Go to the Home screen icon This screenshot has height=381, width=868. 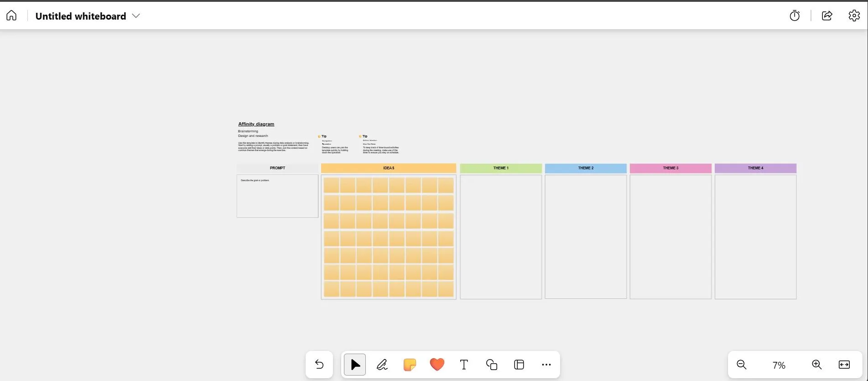coord(11,16)
